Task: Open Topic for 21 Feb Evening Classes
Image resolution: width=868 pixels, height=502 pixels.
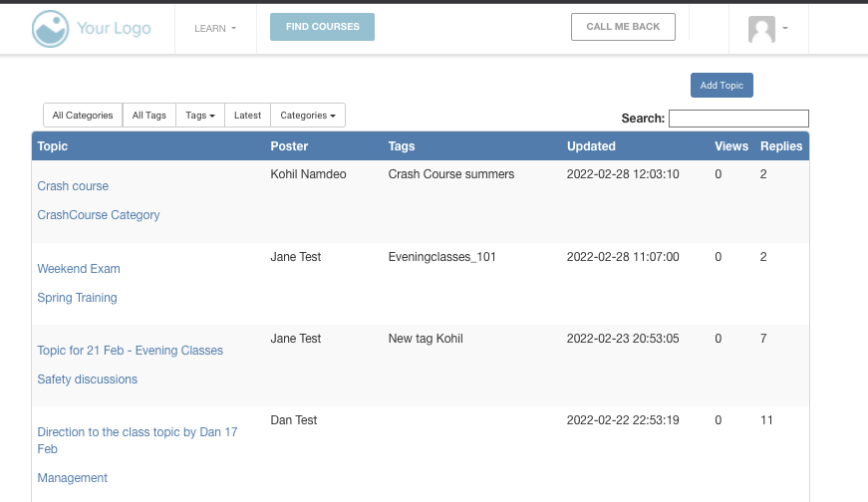Action: coord(130,351)
